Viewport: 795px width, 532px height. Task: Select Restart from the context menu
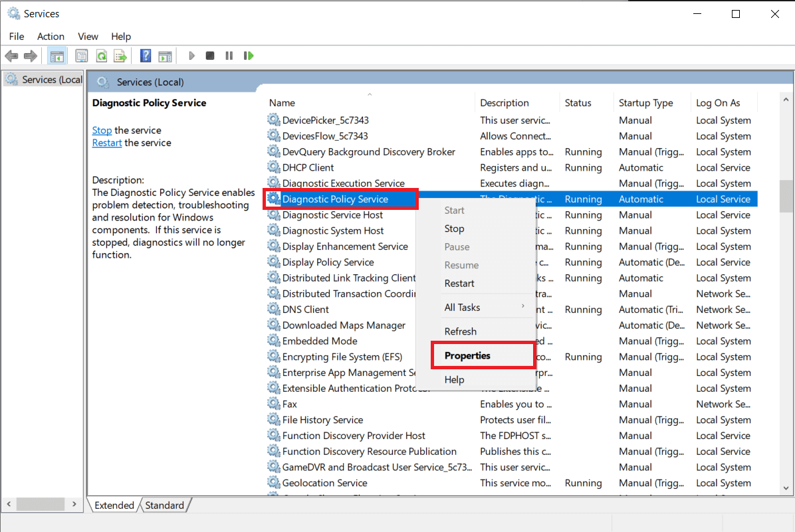coord(459,284)
